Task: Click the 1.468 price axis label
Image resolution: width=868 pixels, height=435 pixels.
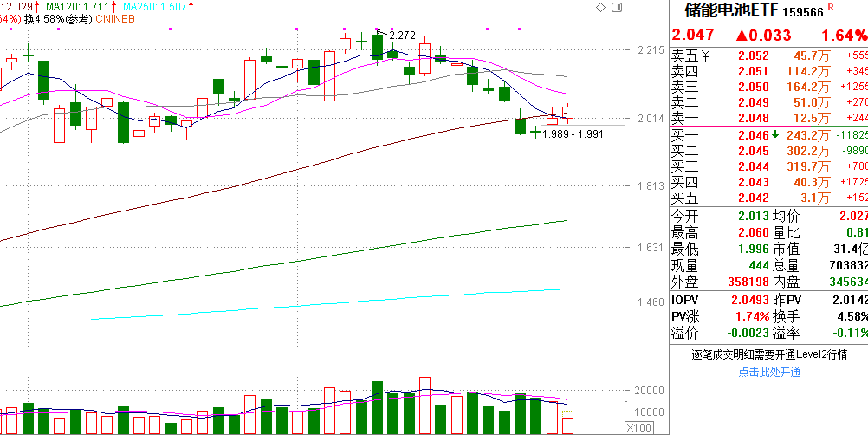Action: [651, 302]
